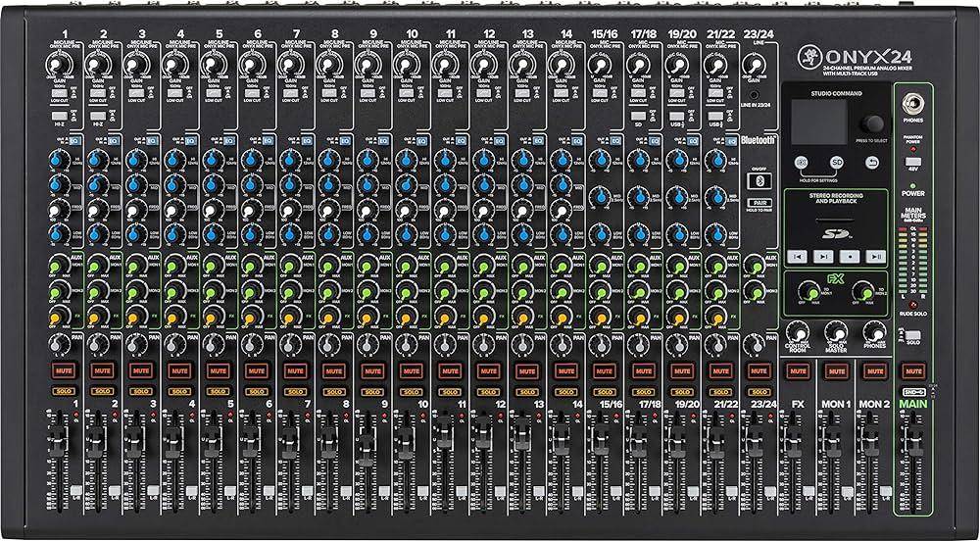Toggle the 48V phantom power switch
The height and width of the screenshot is (541, 980).
[912, 162]
